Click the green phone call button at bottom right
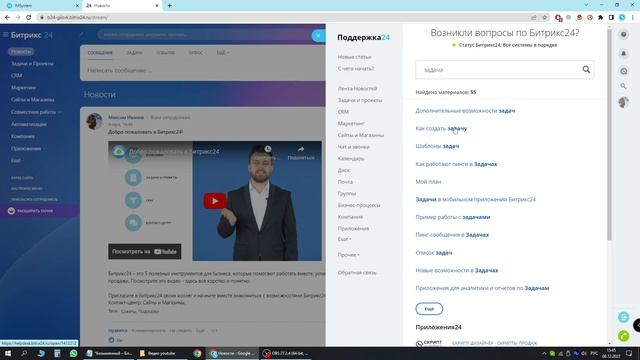Viewport: 640px width, 360px height. [x=623, y=336]
